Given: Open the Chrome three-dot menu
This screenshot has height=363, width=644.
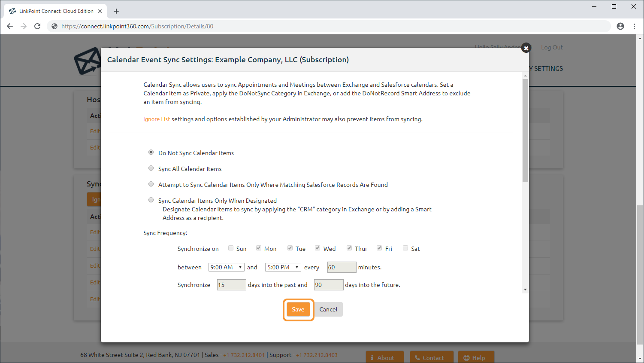Looking at the screenshot, I should 634,26.
